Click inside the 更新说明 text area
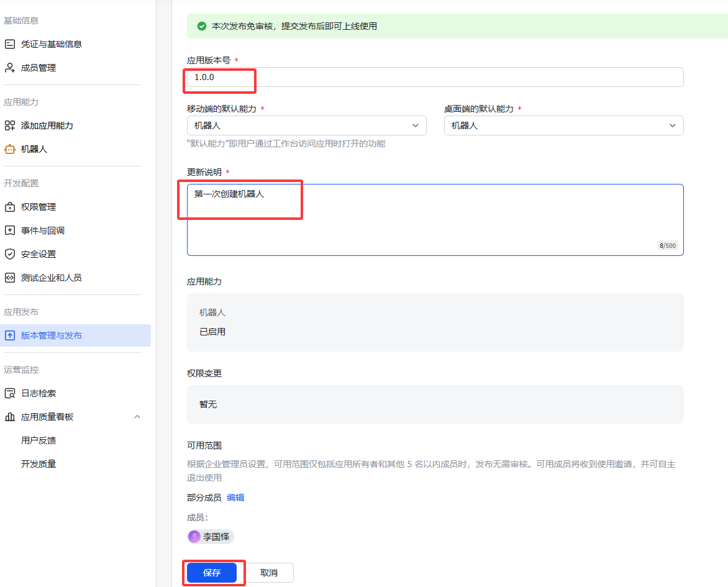Viewport: 728px width, 587px height. coord(435,217)
